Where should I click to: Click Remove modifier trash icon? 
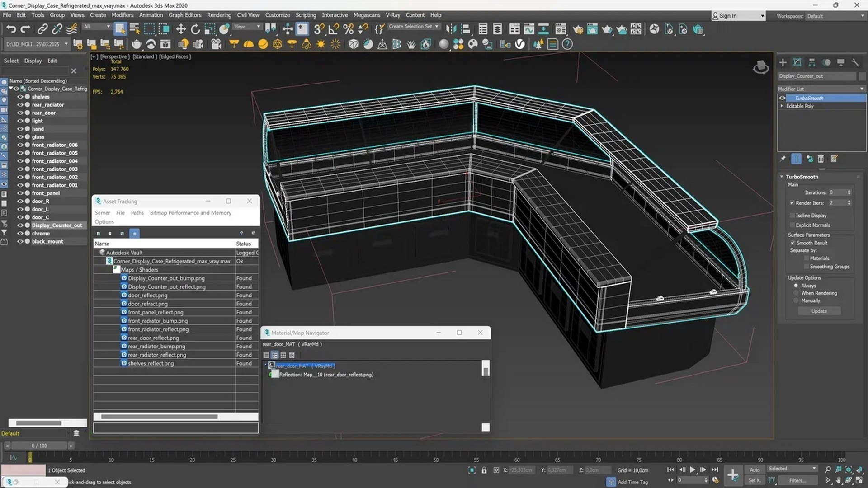(x=821, y=159)
